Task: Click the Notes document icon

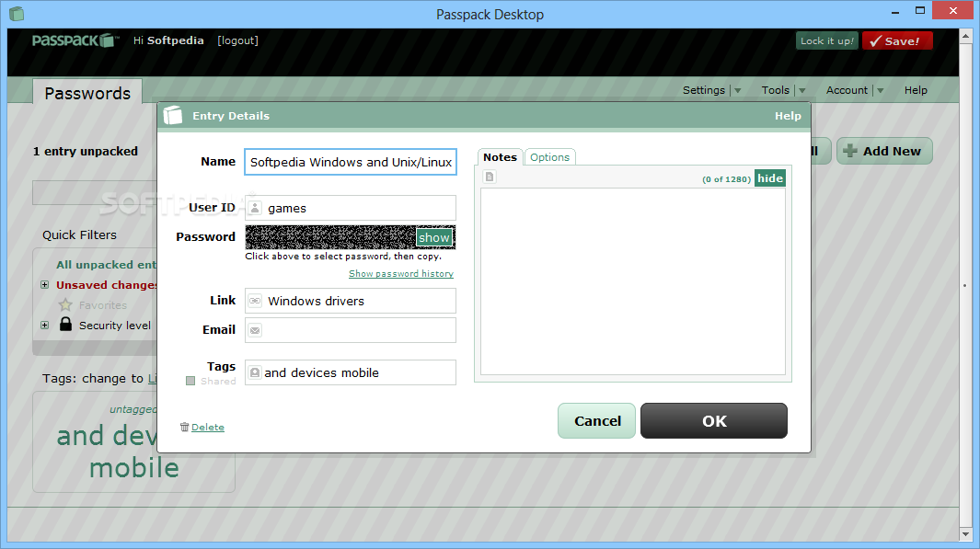Action: pyautogui.click(x=490, y=177)
